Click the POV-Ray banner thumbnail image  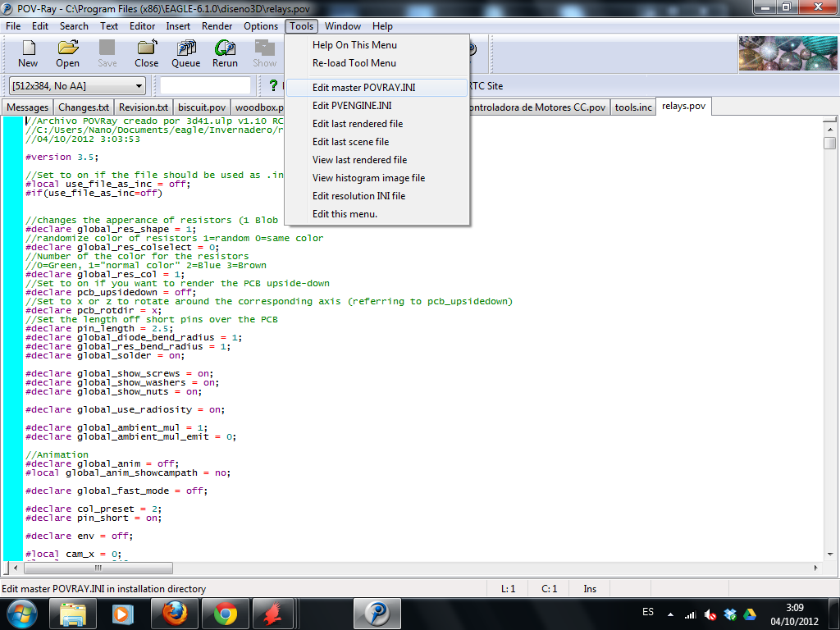[x=787, y=53]
